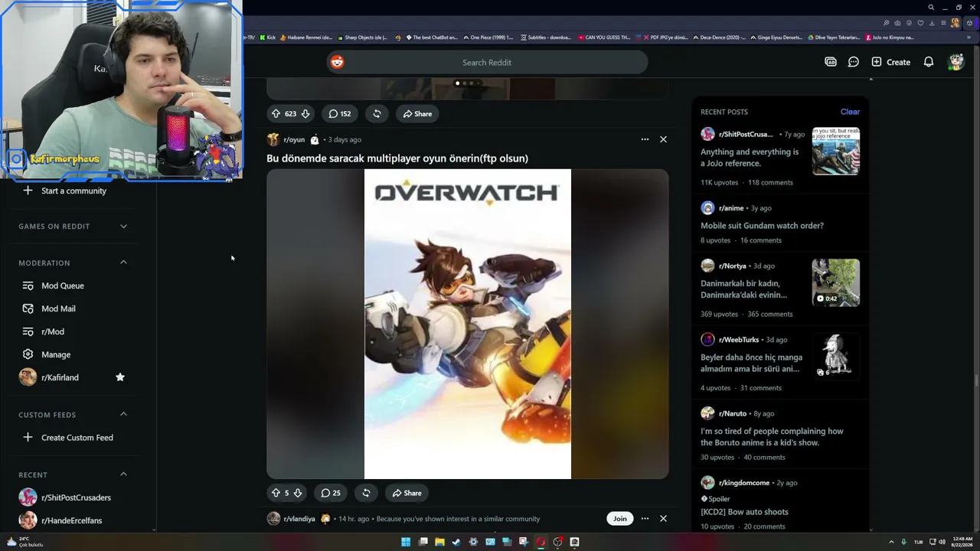Screen dimensions: 980x551
Task: Open 'Mobile suit Gundam watch order?' recent post
Action: pyautogui.click(x=762, y=226)
